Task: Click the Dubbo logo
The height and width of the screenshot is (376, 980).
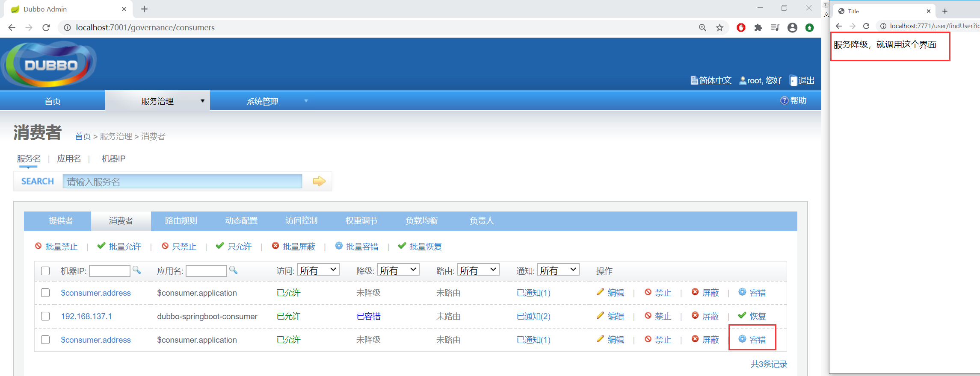Action: [49, 64]
